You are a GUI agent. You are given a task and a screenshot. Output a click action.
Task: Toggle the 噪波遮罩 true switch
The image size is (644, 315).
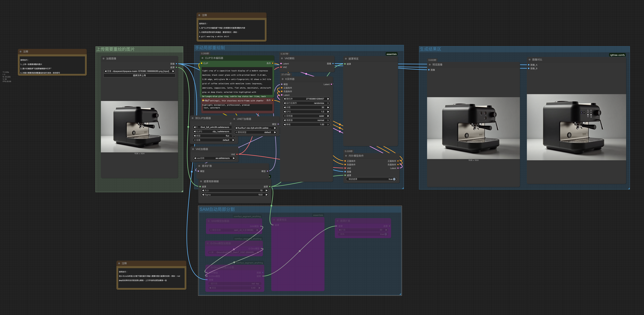(394, 179)
